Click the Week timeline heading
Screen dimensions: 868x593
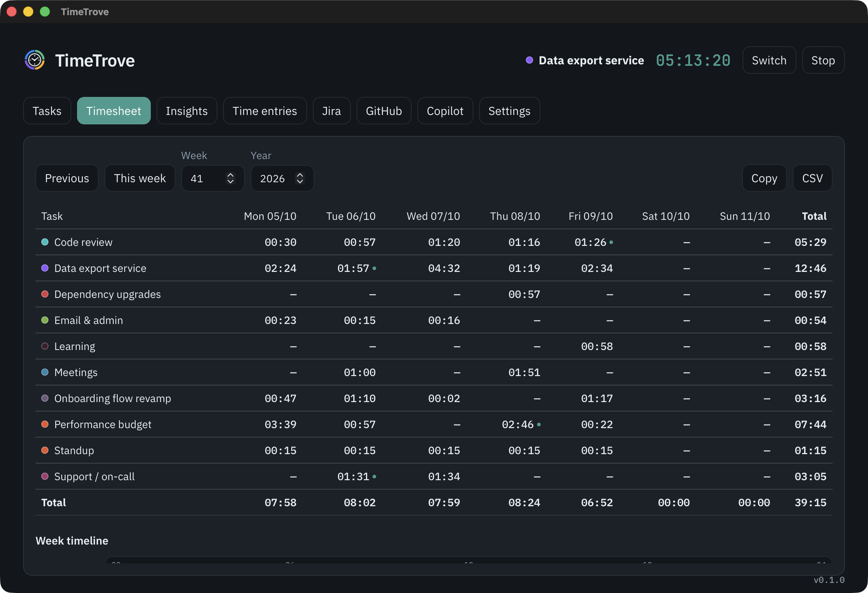click(x=72, y=541)
